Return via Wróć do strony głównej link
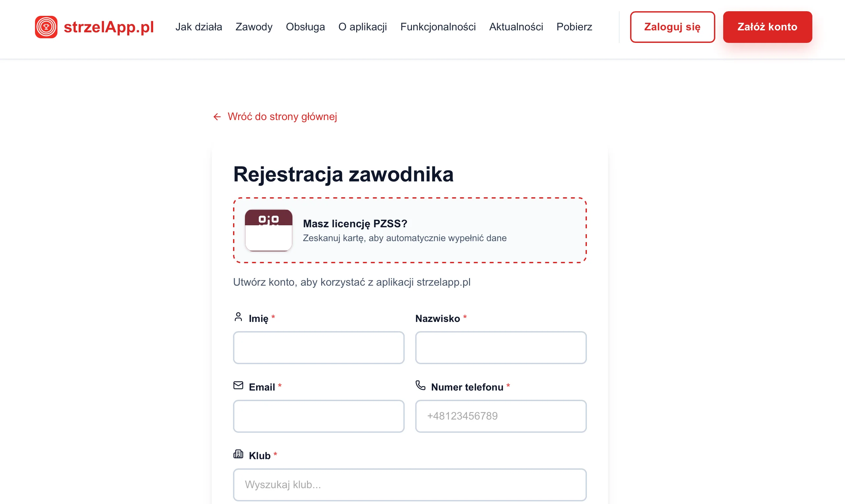 pyautogui.click(x=282, y=116)
